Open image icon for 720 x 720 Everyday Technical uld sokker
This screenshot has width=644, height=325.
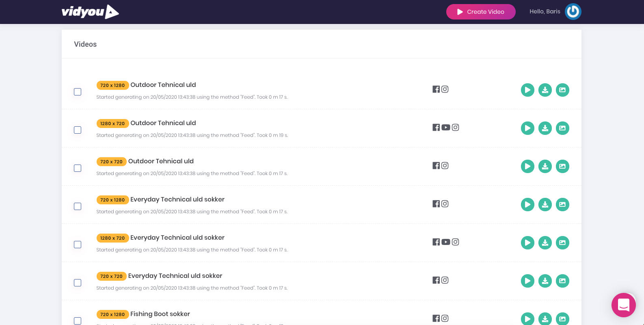[562, 281]
